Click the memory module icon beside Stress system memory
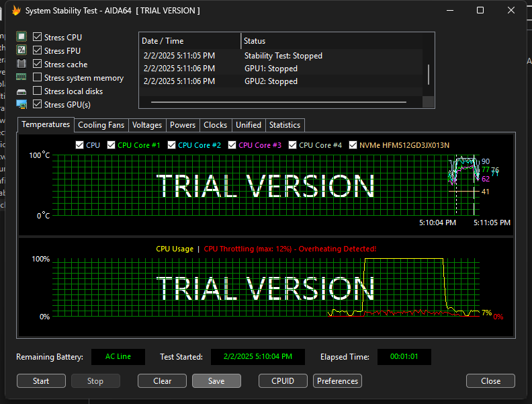Image resolution: width=532 pixels, height=404 pixels. [x=21, y=77]
